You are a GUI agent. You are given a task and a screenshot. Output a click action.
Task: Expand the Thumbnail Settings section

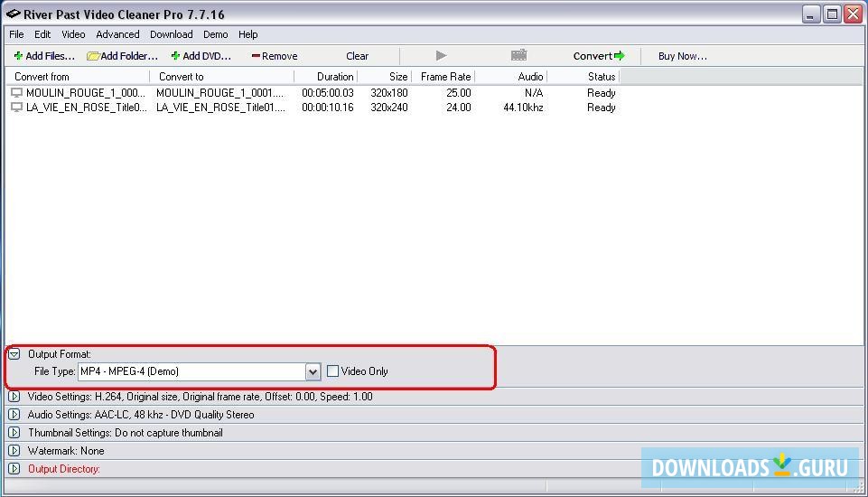(14, 433)
